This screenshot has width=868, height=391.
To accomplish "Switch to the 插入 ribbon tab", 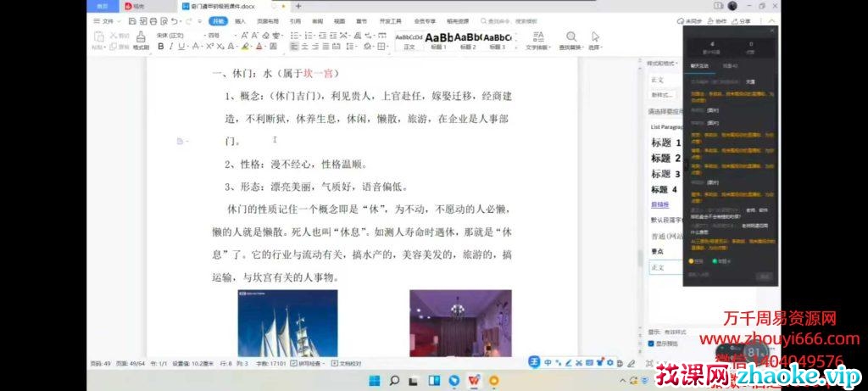I will click(241, 20).
